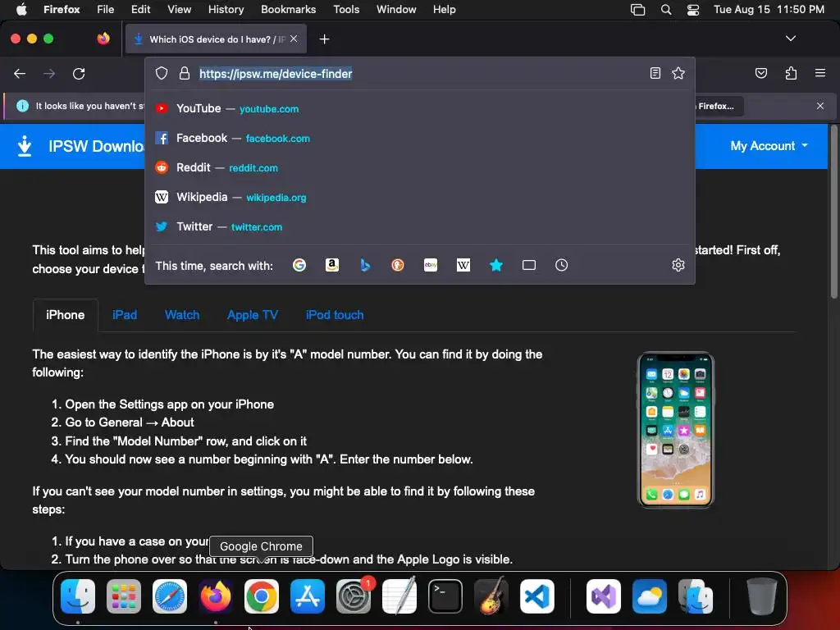Screen dimensions: 840x630
Task: Select the iPhone tab
Action: tap(66, 315)
